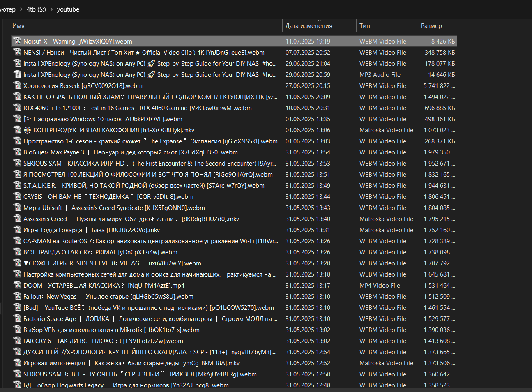Expand the chevron before 4tb (S:)

click(x=21, y=9)
